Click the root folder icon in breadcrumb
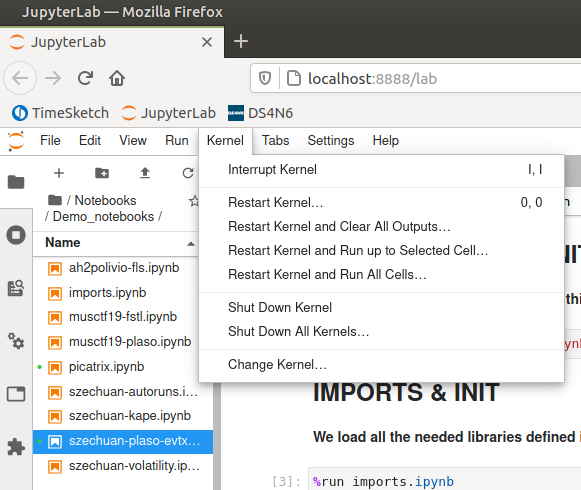 55,201
